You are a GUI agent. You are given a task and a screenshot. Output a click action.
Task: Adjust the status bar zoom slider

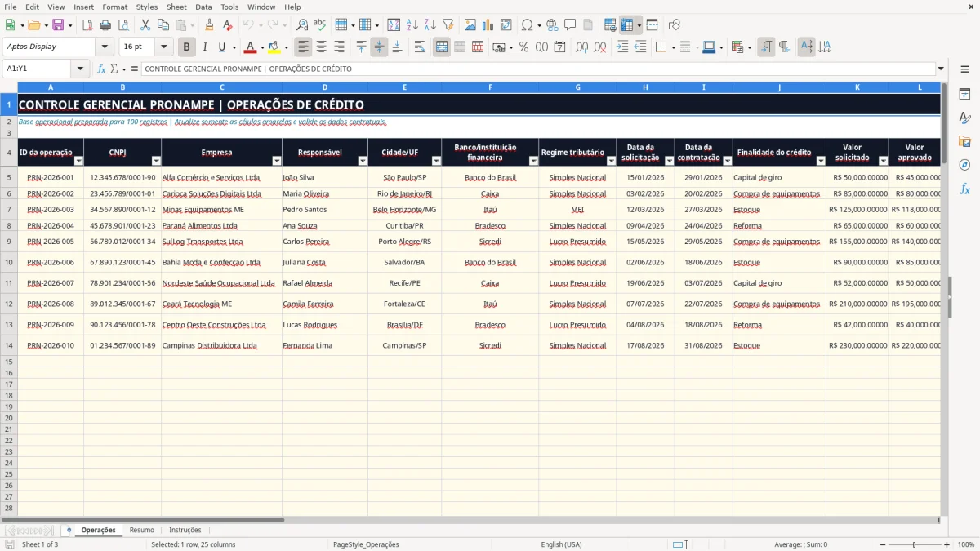[915, 544]
